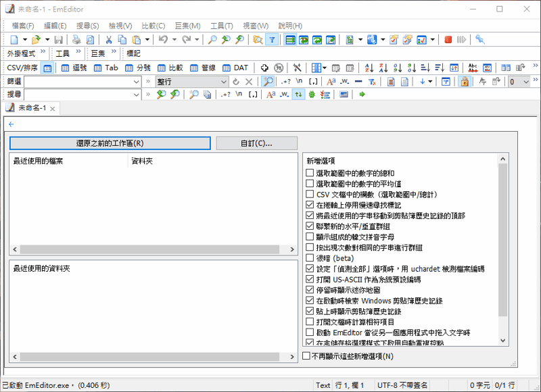Click the sort A to Z ascending icon
Screen dimensions: 541x392
tap(369, 68)
